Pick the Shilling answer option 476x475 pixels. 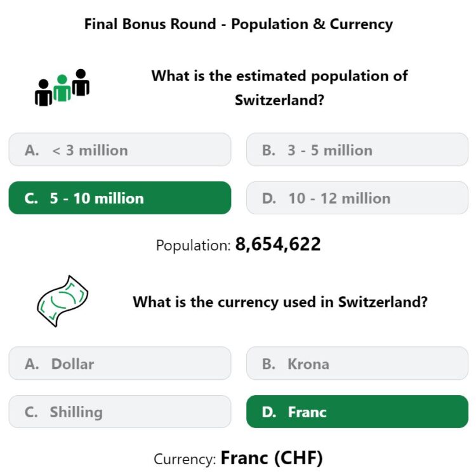[120, 412]
